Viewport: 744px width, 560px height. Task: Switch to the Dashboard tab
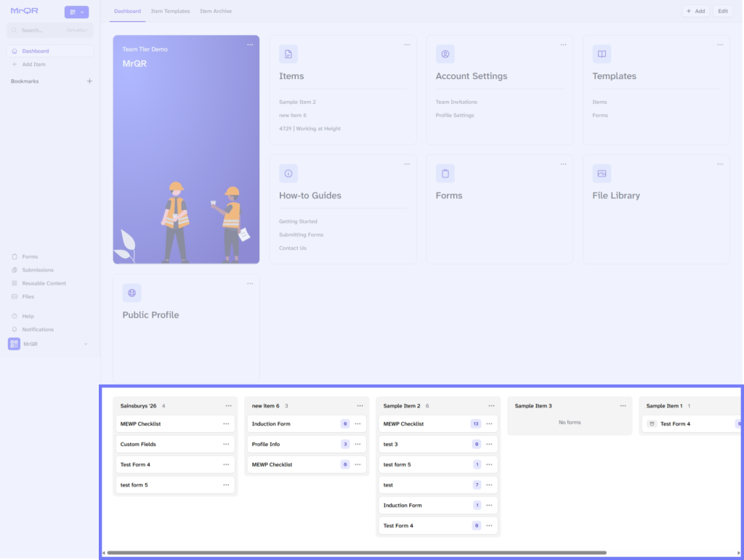coord(127,11)
